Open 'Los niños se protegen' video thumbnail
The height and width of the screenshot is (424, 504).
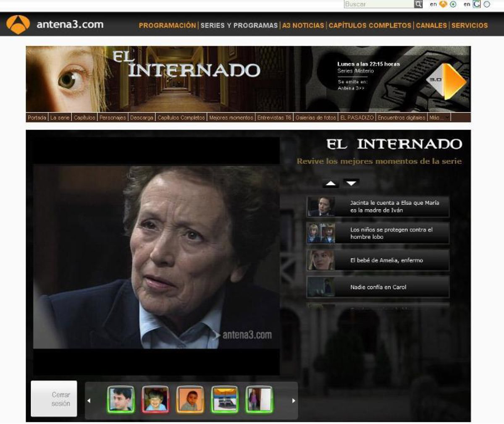pyautogui.click(x=321, y=233)
